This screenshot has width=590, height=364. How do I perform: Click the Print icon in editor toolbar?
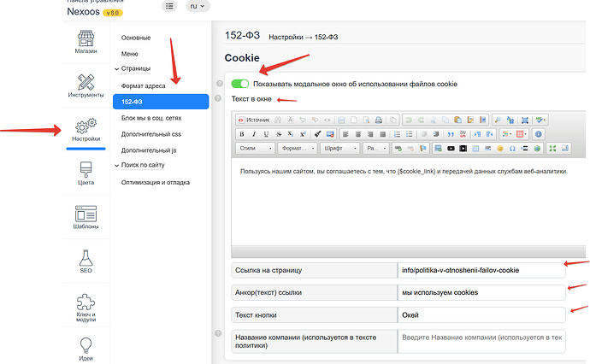pyautogui.click(x=379, y=120)
